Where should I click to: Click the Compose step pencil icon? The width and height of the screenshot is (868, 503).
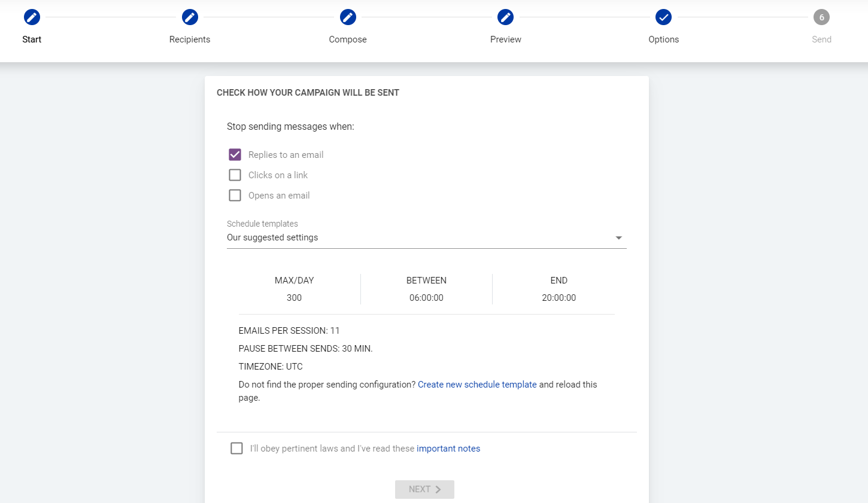point(348,17)
